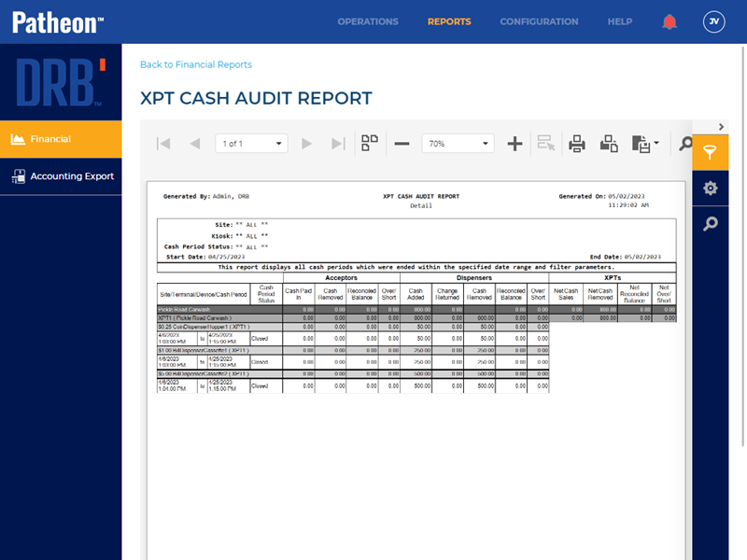Image resolution: width=747 pixels, height=560 pixels.
Task: Zoom in with the plus icon
Action: click(x=514, y=144)
